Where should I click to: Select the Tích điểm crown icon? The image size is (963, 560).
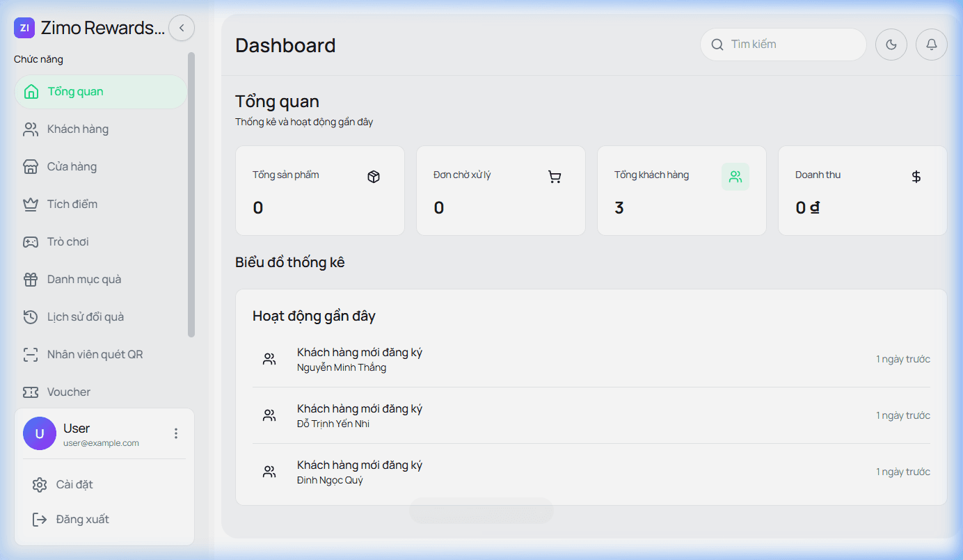[x=31, y=204]
